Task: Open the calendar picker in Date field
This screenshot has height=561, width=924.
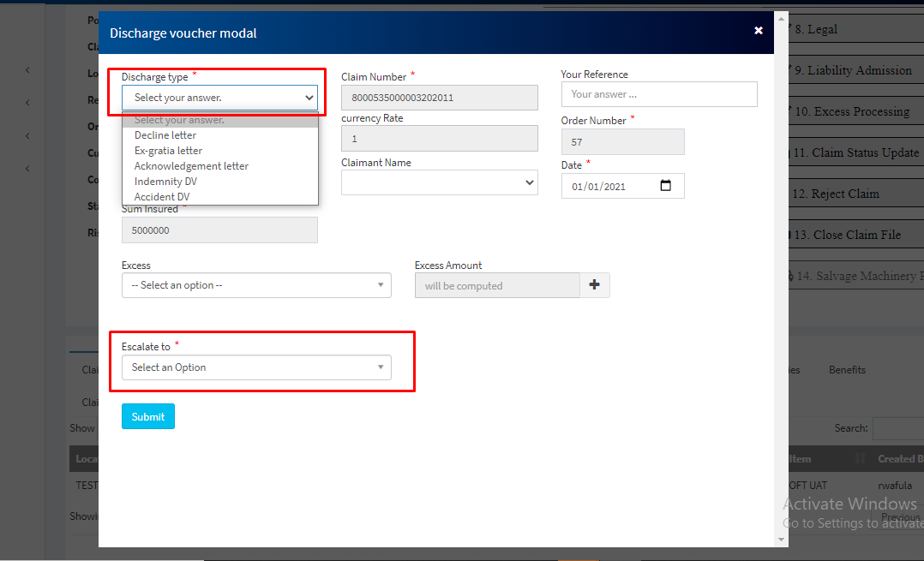Action: tap(666, 186)
